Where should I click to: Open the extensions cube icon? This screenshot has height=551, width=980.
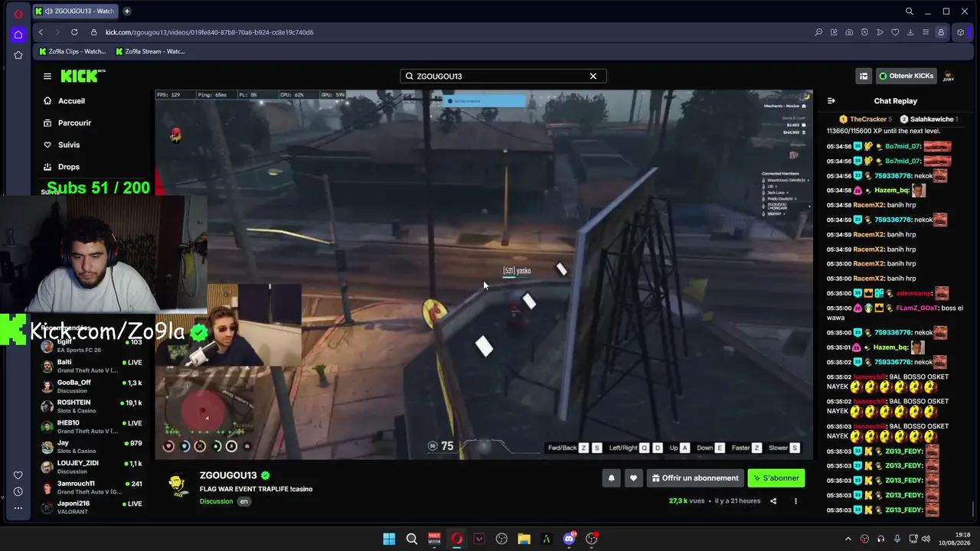pos(961,32)
